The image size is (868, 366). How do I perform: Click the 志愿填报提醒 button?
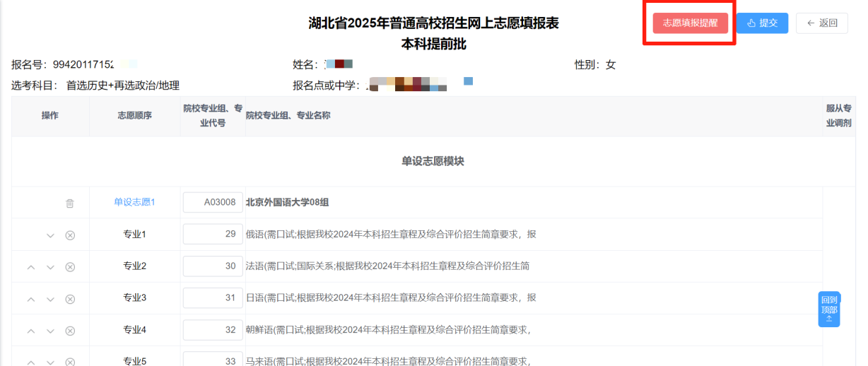pos(690,23)
